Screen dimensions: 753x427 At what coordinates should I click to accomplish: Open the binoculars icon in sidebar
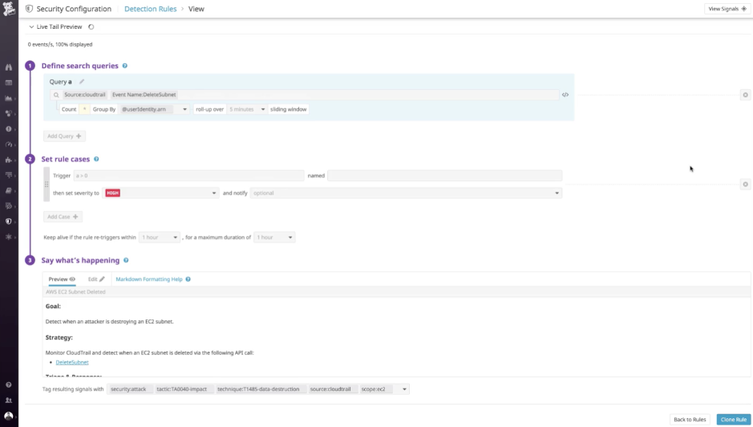pyautogui.click(x=8, y=67)
